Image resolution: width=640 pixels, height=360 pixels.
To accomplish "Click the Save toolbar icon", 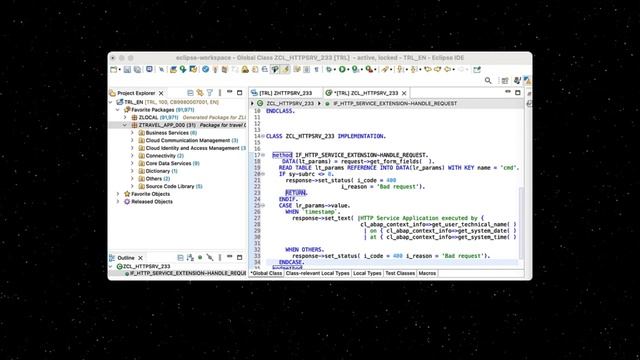I will click(127, 69).
